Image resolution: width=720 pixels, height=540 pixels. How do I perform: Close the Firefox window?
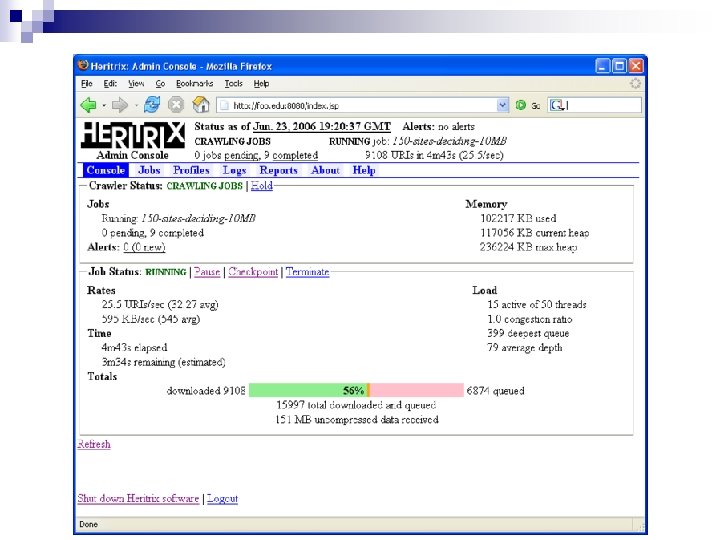(x=636, y=66)
